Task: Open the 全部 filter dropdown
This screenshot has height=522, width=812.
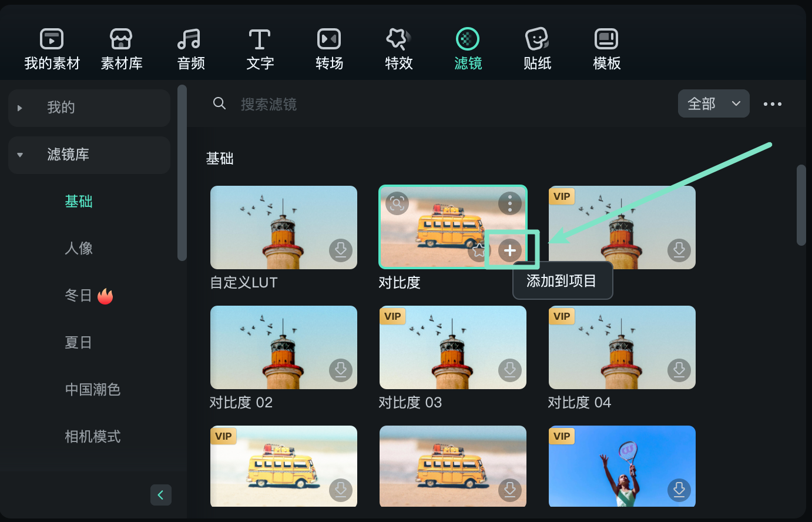Action: [x=713, y=103]
